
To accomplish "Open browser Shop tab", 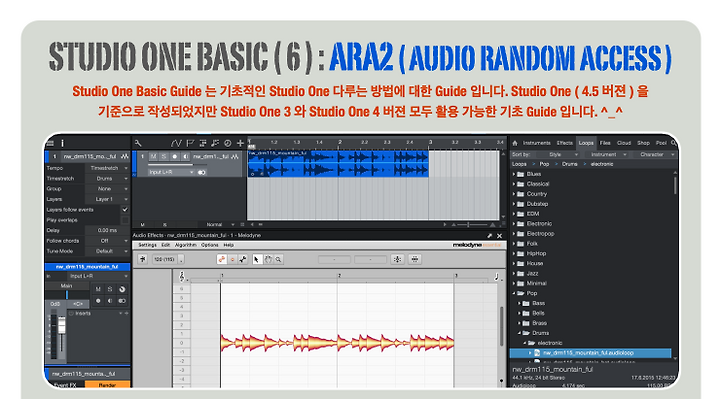I will pos(643,143).
